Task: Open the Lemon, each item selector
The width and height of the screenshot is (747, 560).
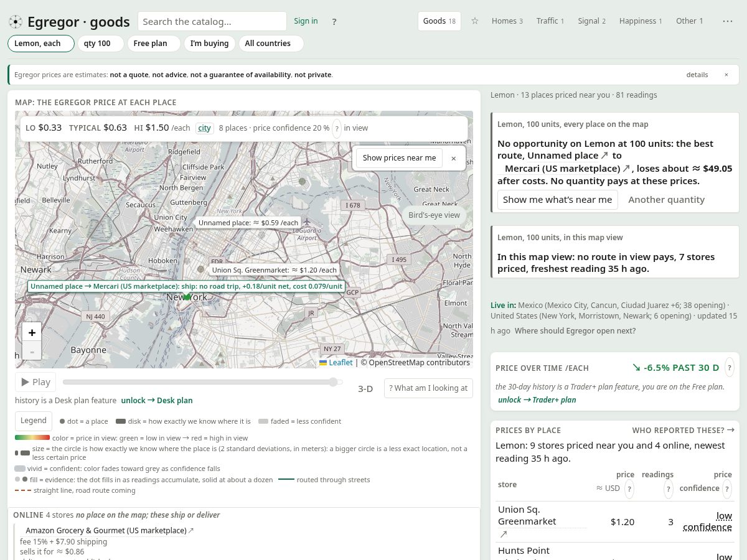Action: tap(41, 44)
